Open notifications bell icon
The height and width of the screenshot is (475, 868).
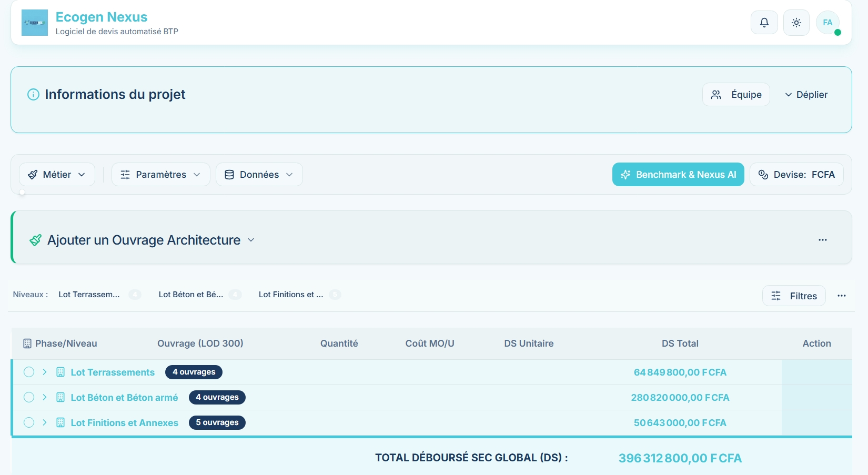pyautogui.click(x=764, y=23)
